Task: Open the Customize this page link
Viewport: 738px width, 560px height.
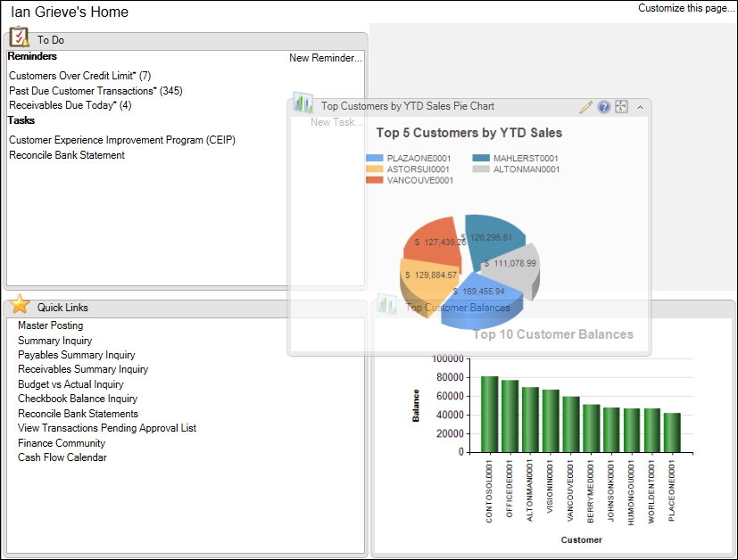Action: coord(685,8)
